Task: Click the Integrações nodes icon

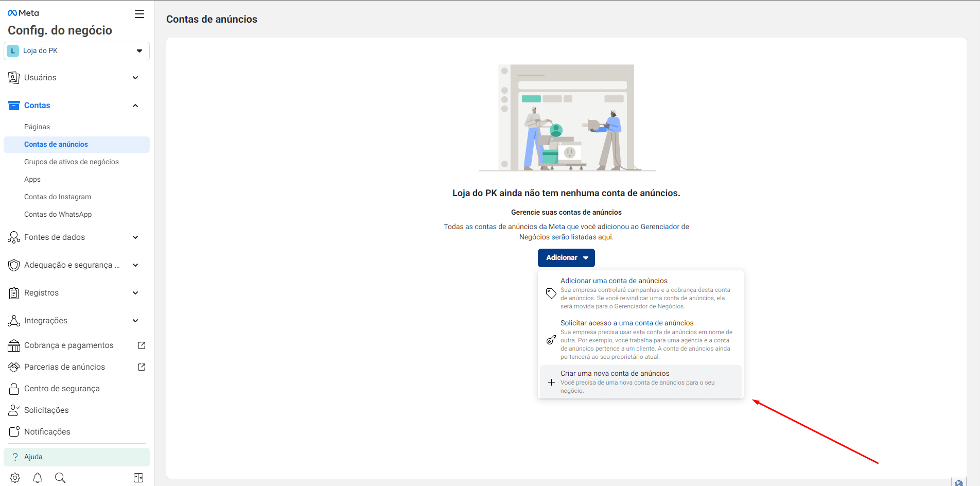Action: coord(14,321)
